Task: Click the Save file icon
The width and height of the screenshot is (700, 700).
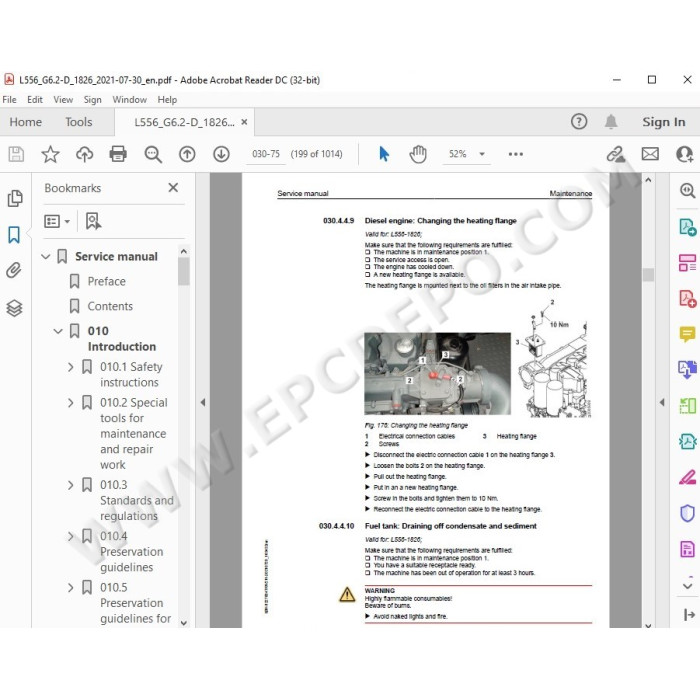Action: 16,154
